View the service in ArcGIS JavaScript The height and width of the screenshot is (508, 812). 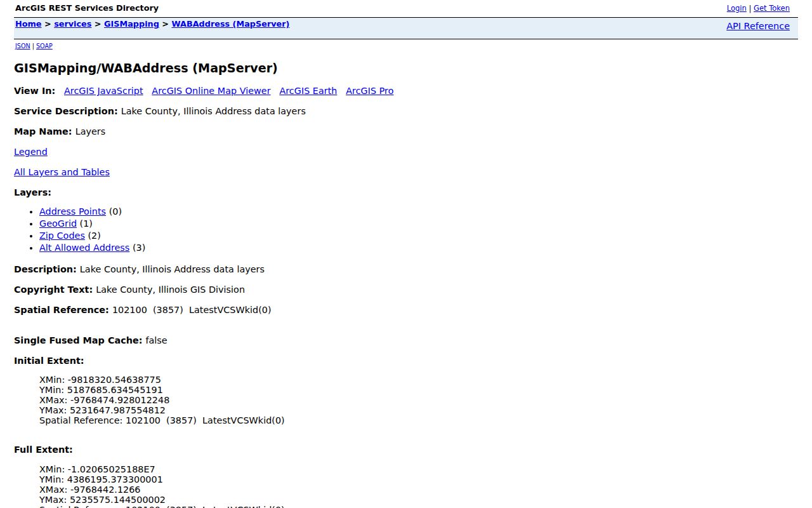[103, 91]
